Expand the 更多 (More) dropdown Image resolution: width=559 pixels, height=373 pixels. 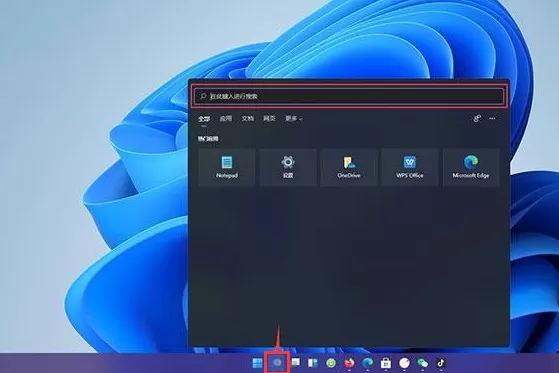(293, 118)
